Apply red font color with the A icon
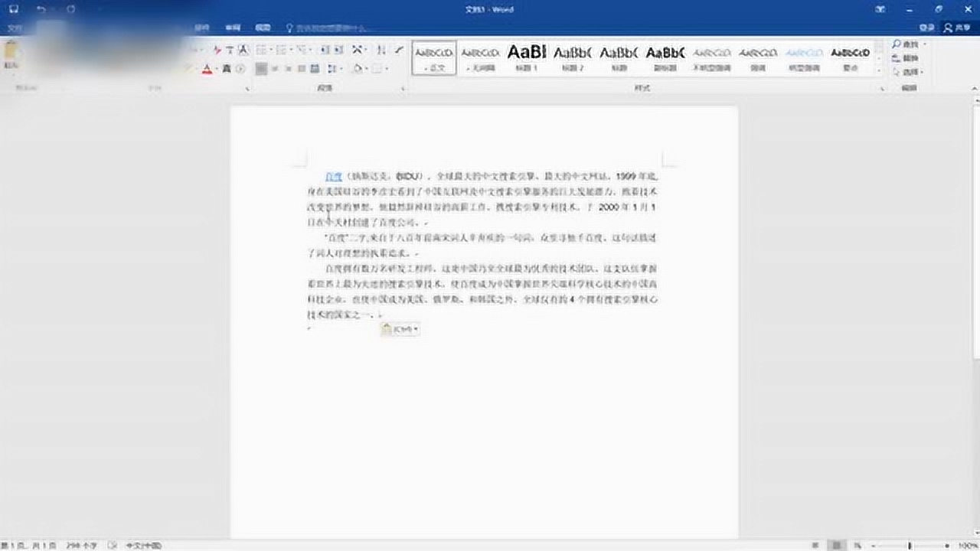 point(207,69)
